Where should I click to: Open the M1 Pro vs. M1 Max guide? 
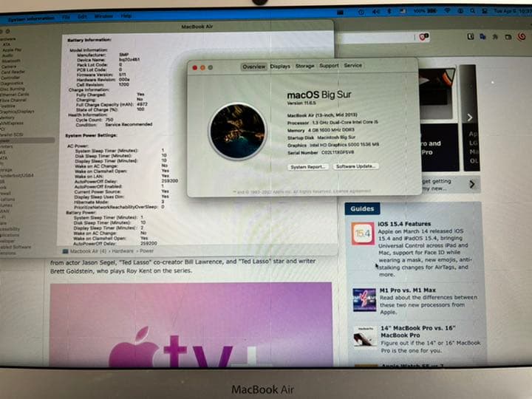(407, 290)
